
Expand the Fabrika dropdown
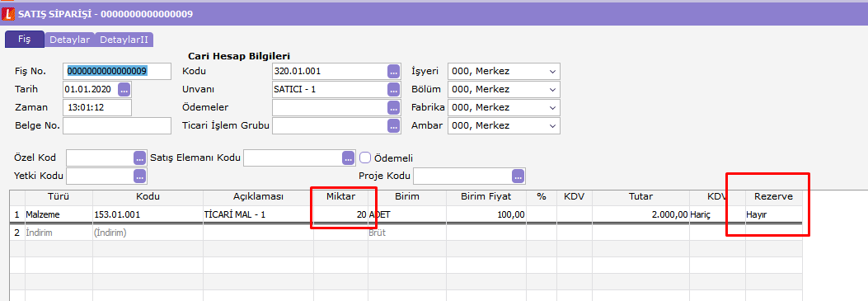point(552,107)
